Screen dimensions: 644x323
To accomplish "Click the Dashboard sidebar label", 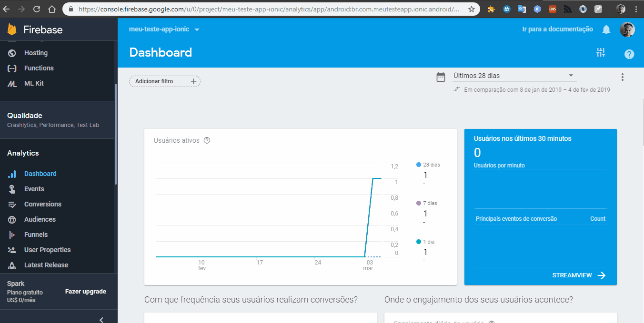I will pyautogui.click(x=40, y=174).
